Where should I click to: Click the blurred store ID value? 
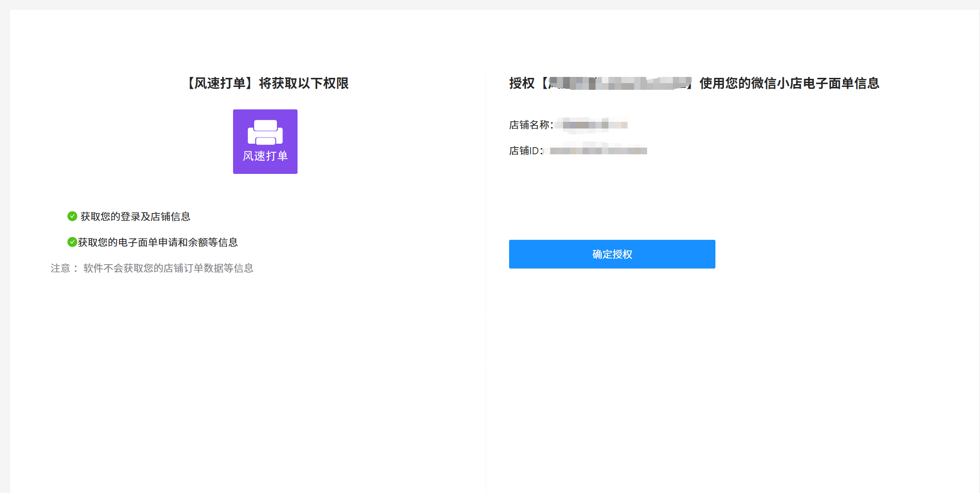598,150
